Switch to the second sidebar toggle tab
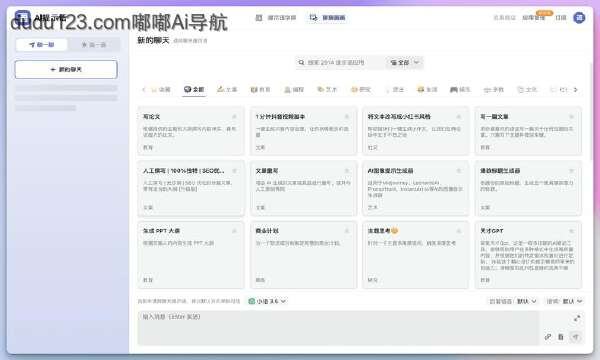 94,45
